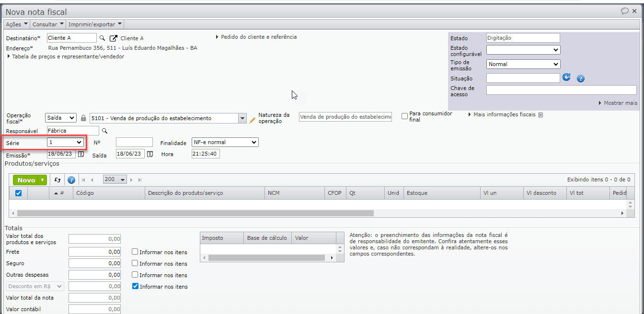Open the Ações menu
Screen dimensions: 644x314
(17, 24)
